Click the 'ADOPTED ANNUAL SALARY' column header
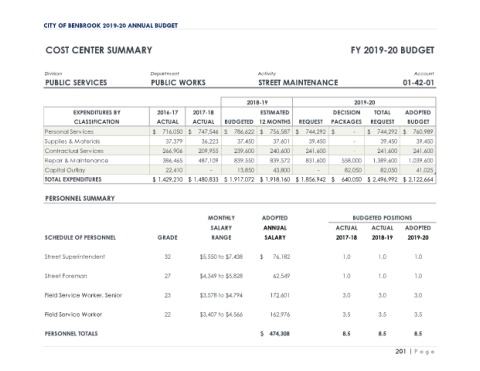This screenshot has height=371, width=480. pyautogui.click(x=275, y=228)
